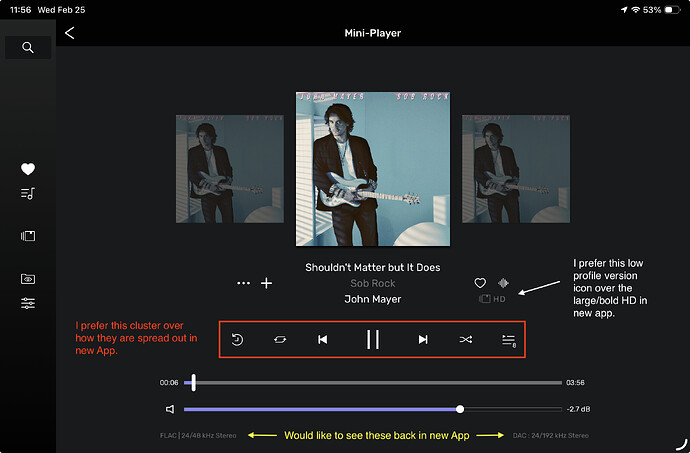Screen dimensions: 690x453
Task: Go back using the top-left chevron
Action: (x=69, y=33)
